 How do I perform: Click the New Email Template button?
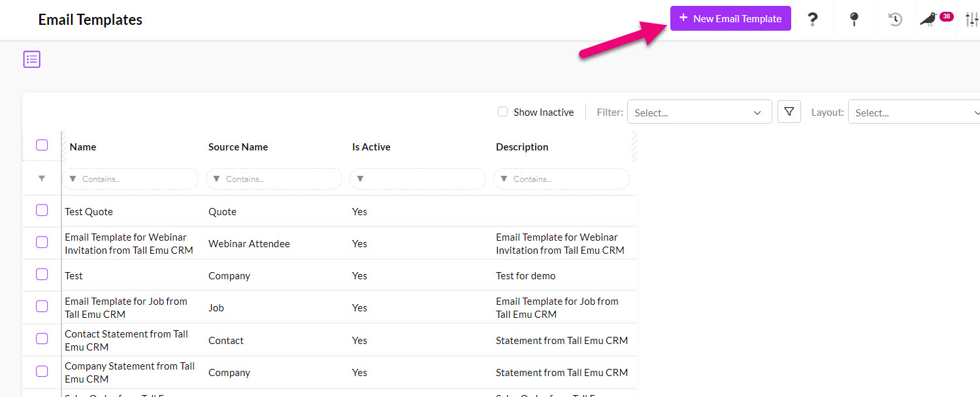[730, 18]
